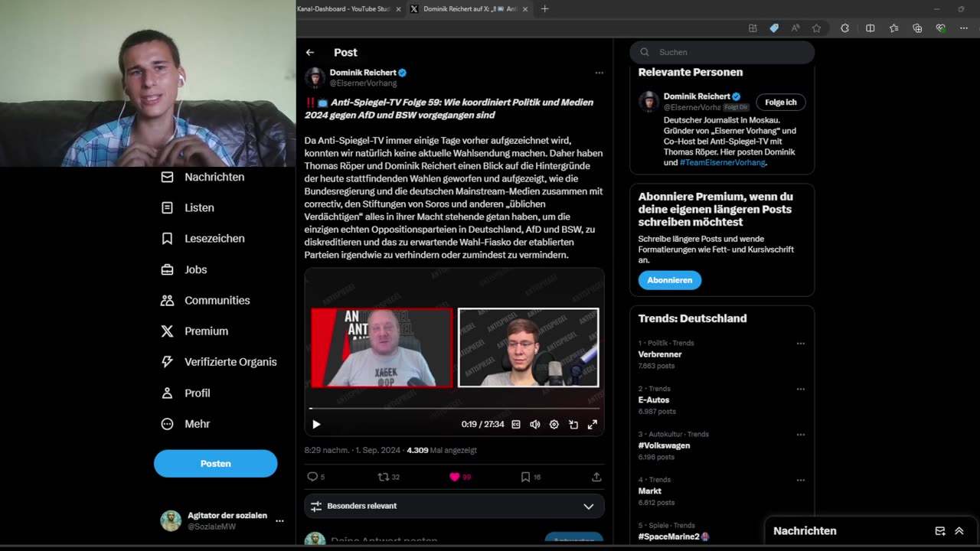This screenshot has width=980, height=551.
Task: Open account menu dots beside Agitator der sozialen
Action: [x=279, y=521]
